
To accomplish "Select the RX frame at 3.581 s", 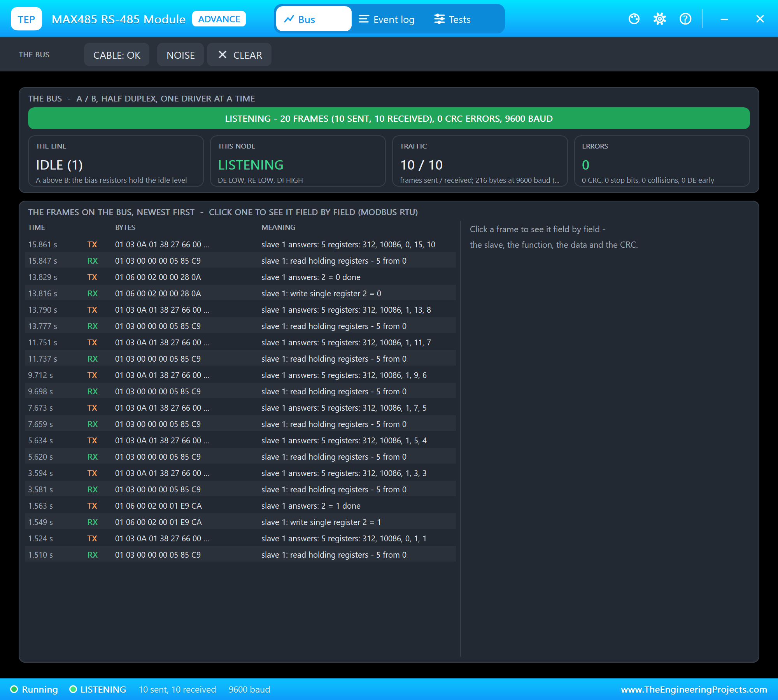I will tap(240, 490).
